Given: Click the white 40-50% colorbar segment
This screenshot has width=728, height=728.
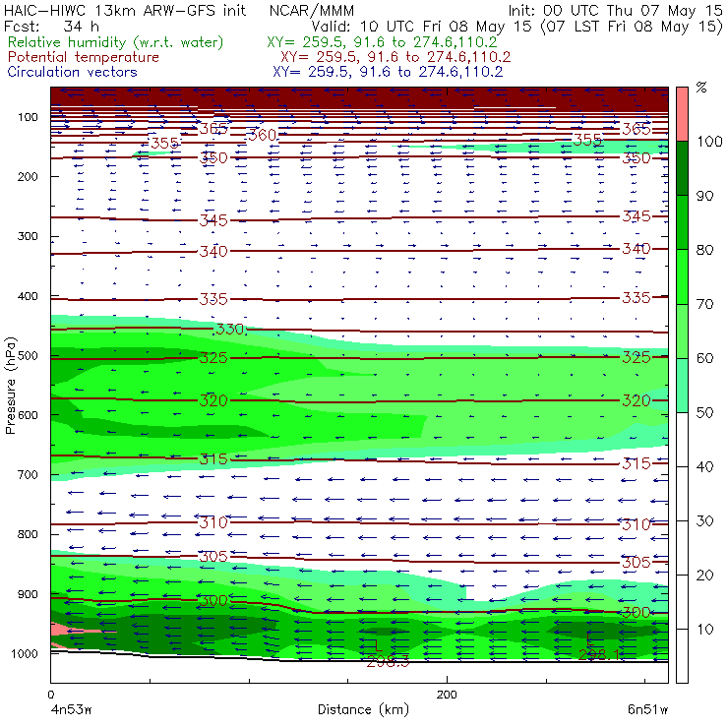Looking at the screenshot, I should (682, 440).
